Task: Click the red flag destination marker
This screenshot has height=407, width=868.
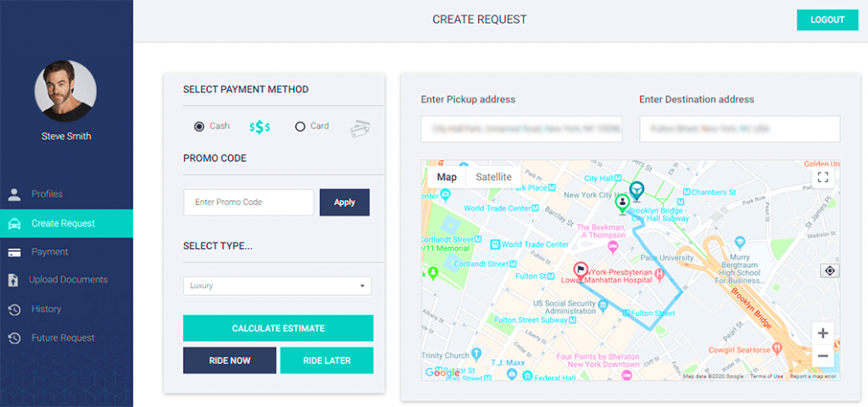Action: (580, 272)
